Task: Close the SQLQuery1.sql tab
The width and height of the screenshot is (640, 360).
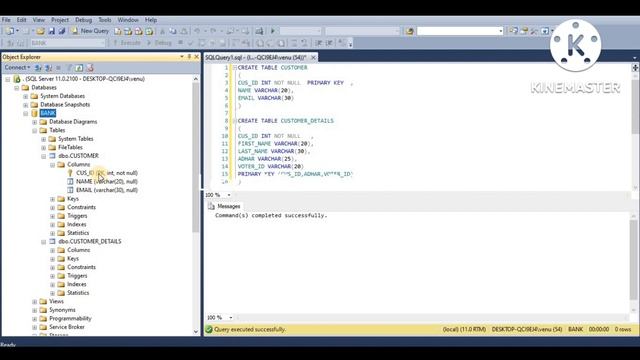Action: click(x=313, y=58)
